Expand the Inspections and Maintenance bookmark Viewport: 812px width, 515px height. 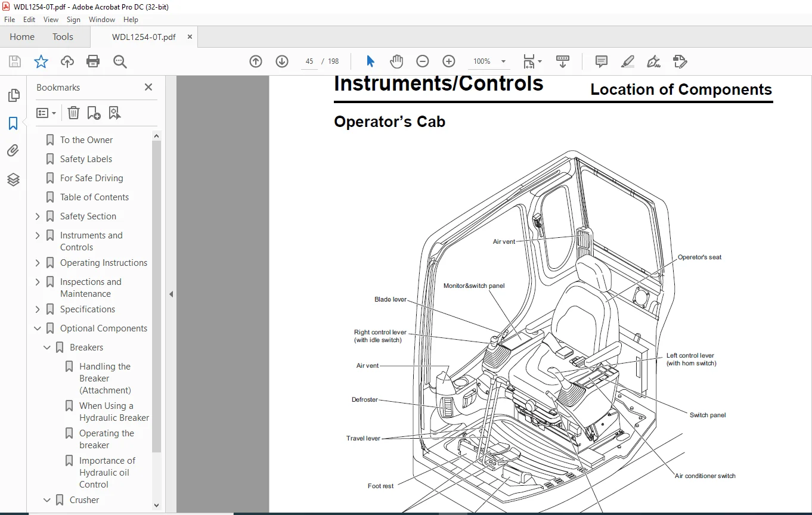(38, 282)
